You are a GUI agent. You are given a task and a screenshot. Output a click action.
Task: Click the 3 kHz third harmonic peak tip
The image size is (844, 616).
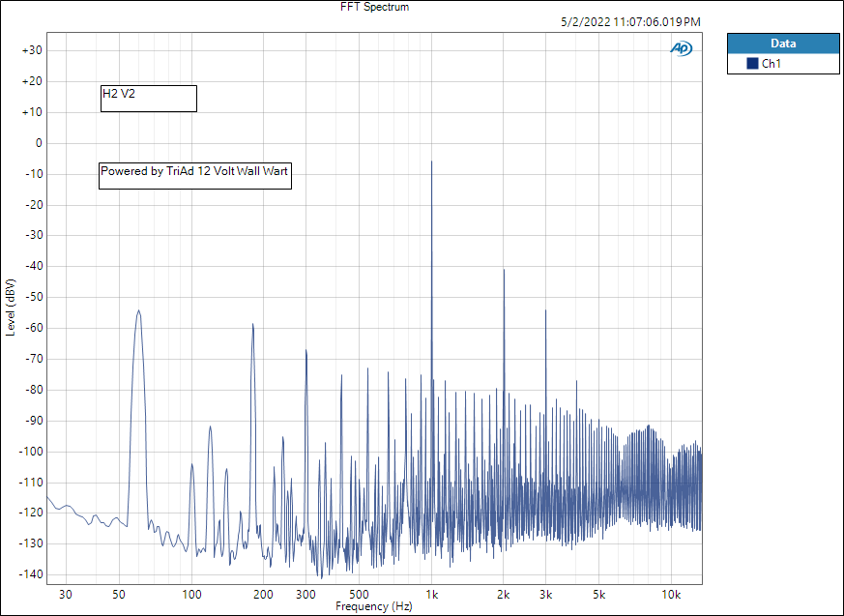coord(546,310)
